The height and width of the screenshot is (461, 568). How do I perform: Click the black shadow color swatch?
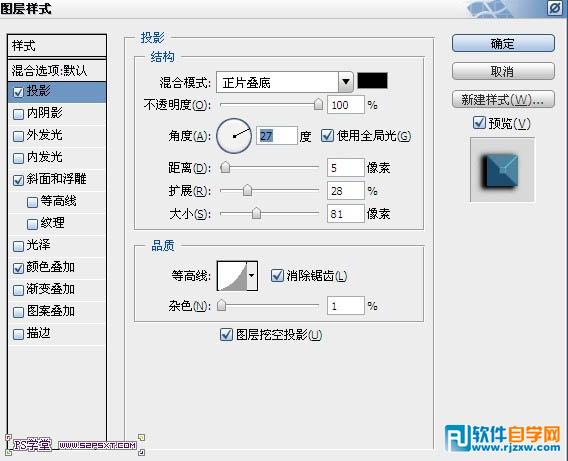coord(372,80)
